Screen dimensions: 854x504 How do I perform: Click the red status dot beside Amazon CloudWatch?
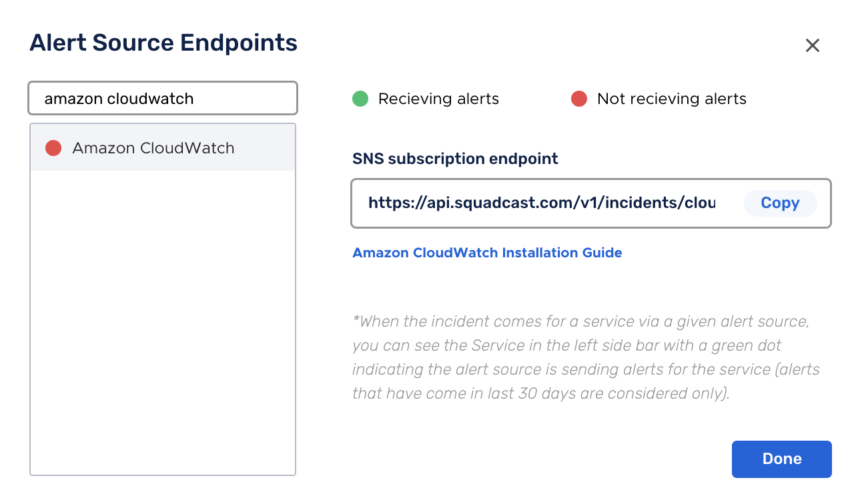coord(53,148)
